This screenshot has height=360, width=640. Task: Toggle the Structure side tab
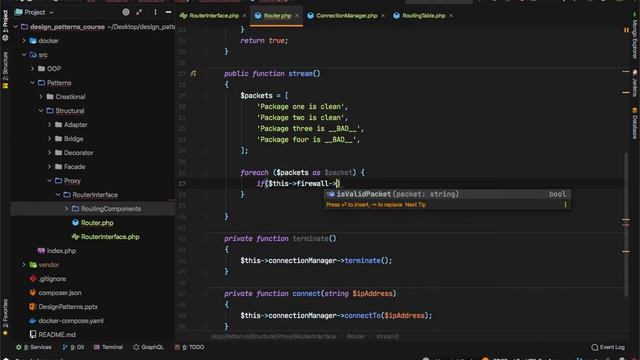[x=5, y=70]
